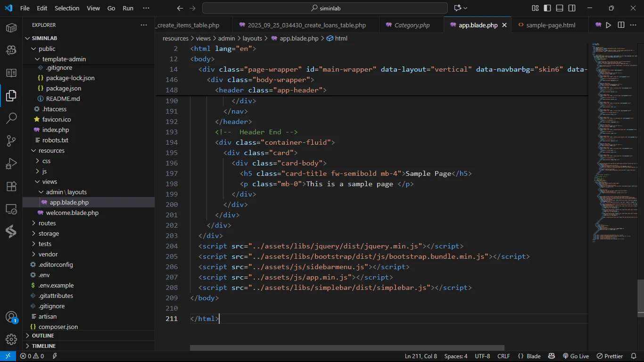The height and width of the screenshot is (362, 644).
Task: Expand the OUTLINE section
Action: (43, 336)
